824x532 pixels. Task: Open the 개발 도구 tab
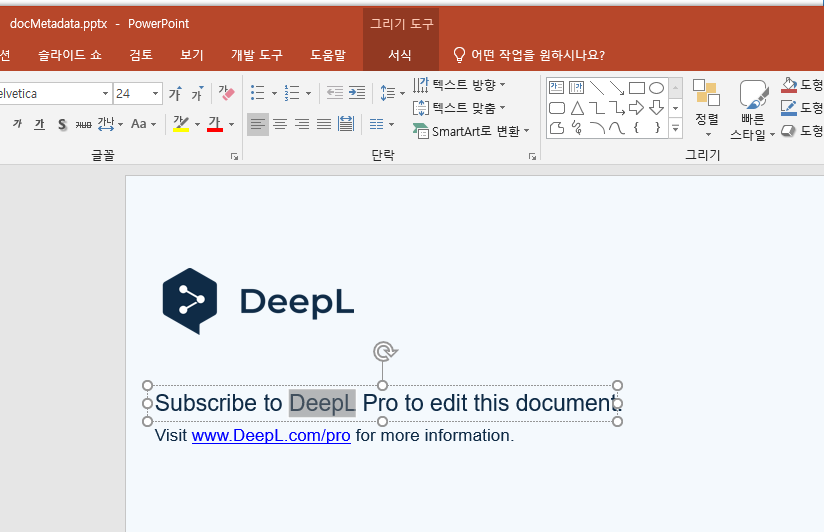click(257, 55)
